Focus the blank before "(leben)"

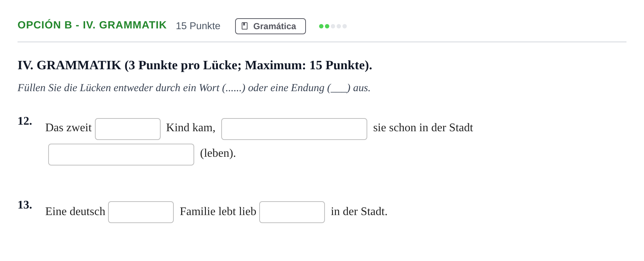[x=121, y=155]
